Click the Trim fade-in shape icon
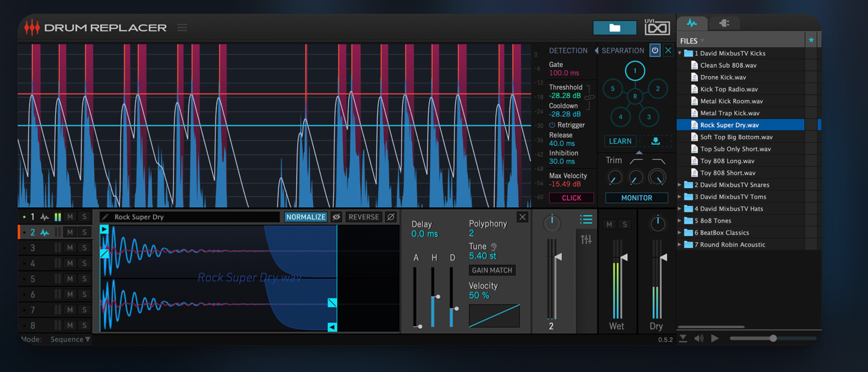The width and height of the screenshot is (868, 372). tap(636, 161)
